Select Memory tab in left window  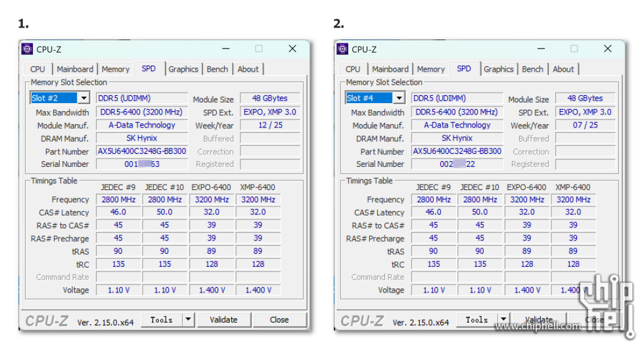point(116,70)
